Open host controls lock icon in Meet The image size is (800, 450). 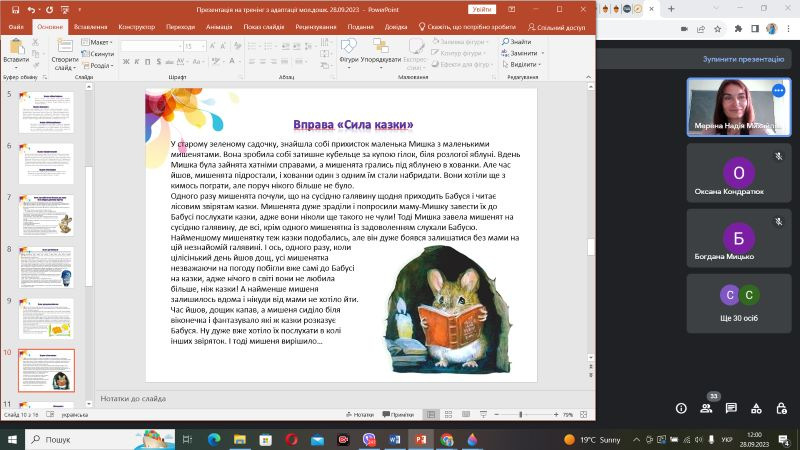(781, 408)
